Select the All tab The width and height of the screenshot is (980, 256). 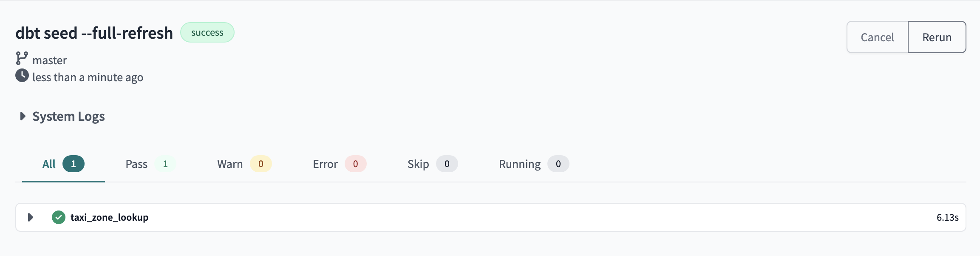(x=63, y=164)
